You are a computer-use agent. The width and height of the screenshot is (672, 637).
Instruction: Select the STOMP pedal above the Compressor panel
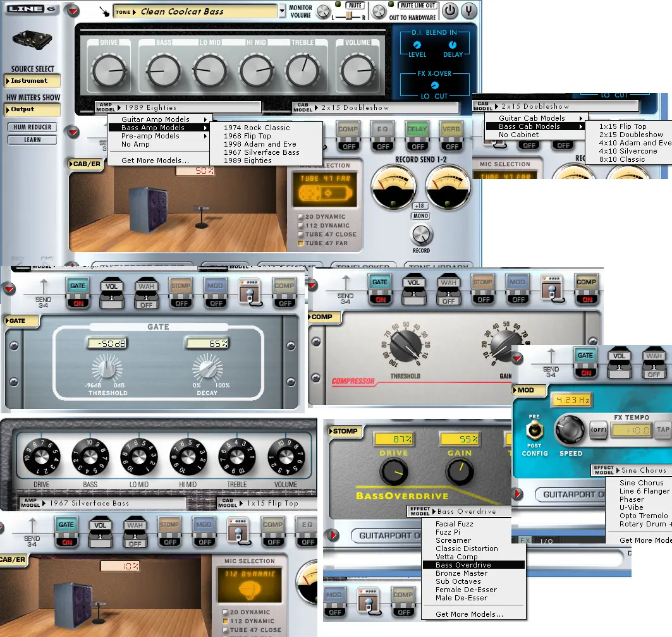click(483, 289)
